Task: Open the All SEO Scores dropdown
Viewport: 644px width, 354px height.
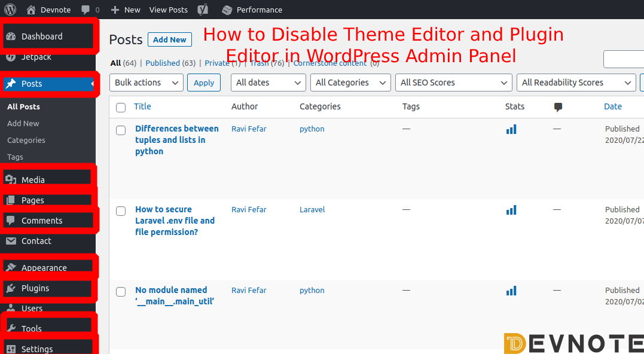Action: tap(453, 82)
